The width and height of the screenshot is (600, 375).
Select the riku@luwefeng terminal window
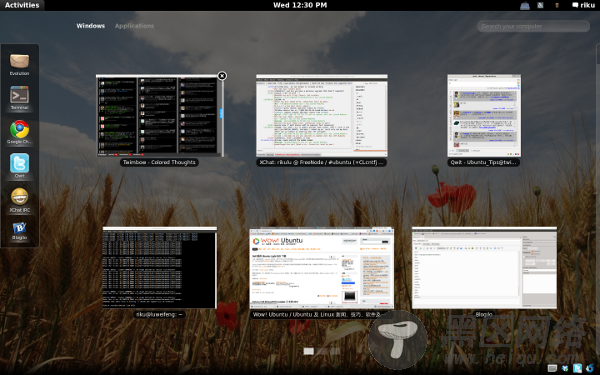pos(160,267)
